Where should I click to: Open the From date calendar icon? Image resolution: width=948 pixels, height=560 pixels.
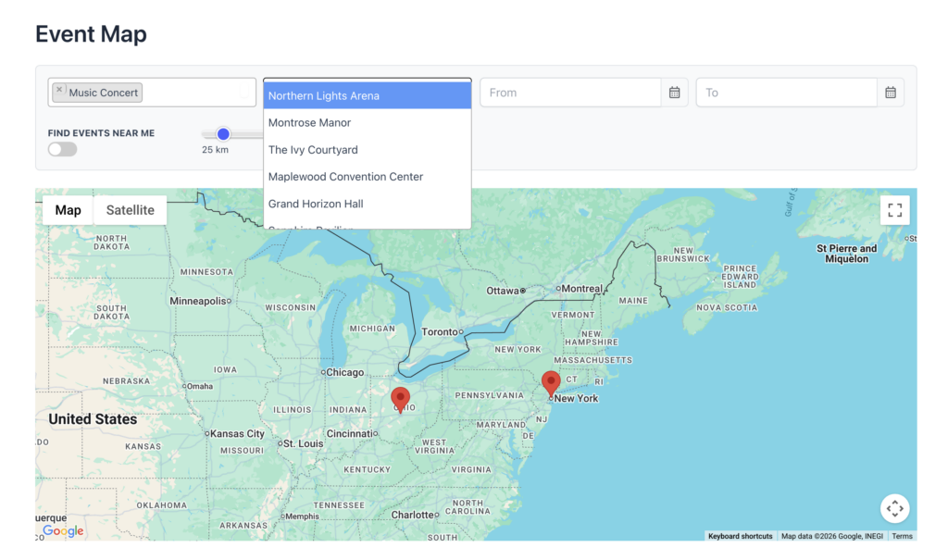[x=674, y=93]
